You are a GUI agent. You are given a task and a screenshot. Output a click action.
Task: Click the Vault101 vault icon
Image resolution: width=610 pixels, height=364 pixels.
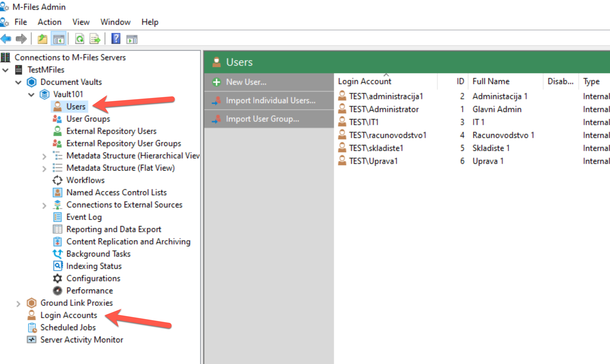pyautogui.click(x=44, y=94)
